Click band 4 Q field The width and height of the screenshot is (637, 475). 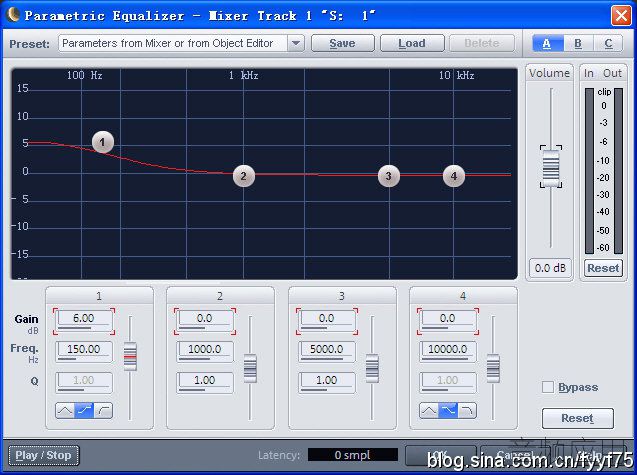(448, 382)
